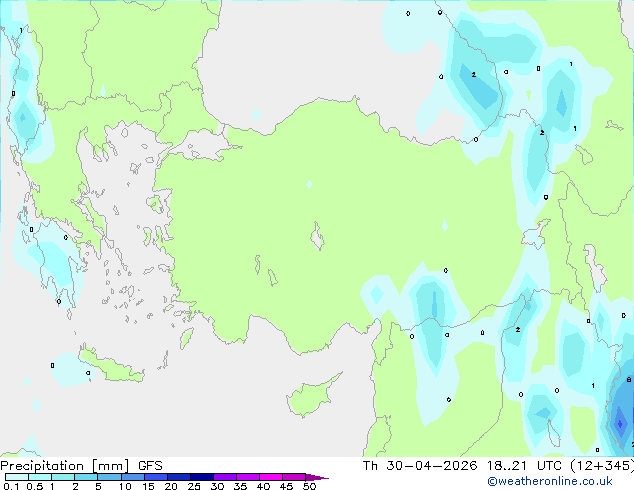Image resolution: width=634 pixels, height=490 pixels.
Task: Select the 0.1–0.5 mm legend swatch
Action: pyautogui.click(x=17, y=477)
